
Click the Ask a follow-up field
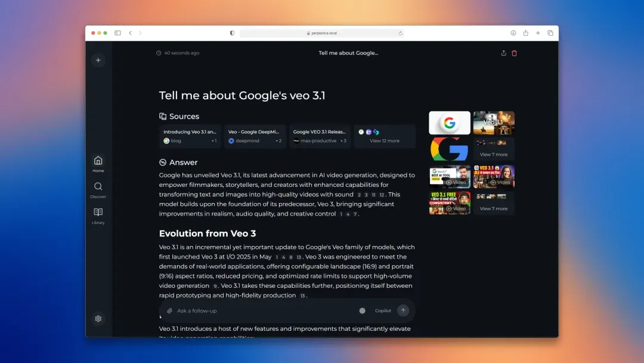point(262,311)
